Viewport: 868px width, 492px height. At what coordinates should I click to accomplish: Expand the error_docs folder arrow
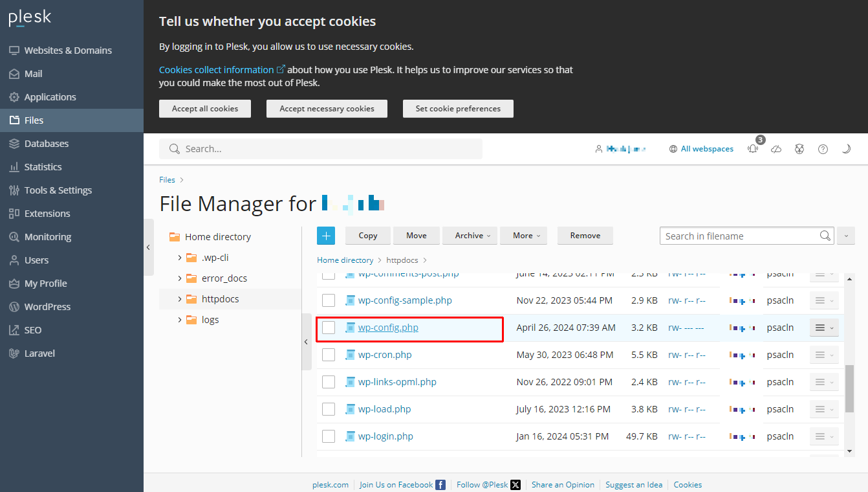tap(180, 278)
